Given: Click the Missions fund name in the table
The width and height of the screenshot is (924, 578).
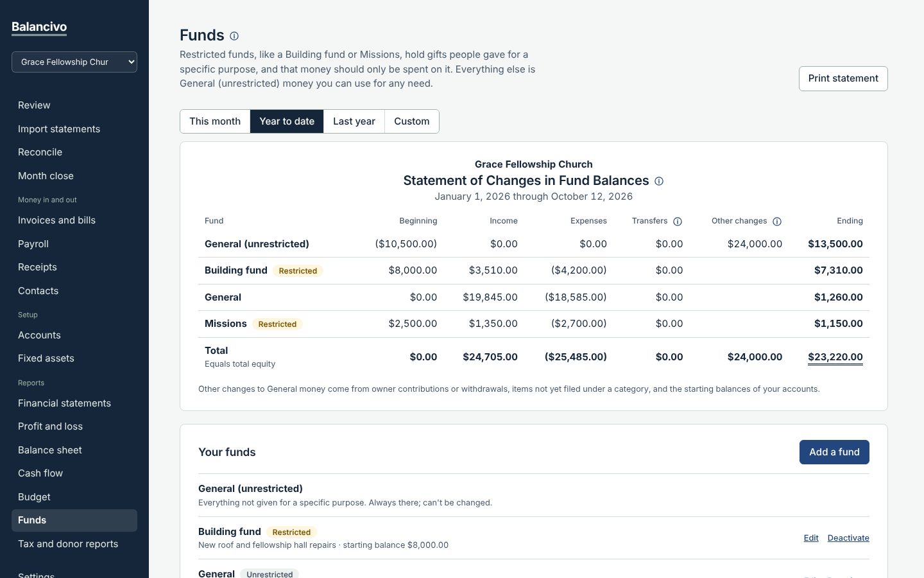Looking at the screenshot, I should 226,324.
